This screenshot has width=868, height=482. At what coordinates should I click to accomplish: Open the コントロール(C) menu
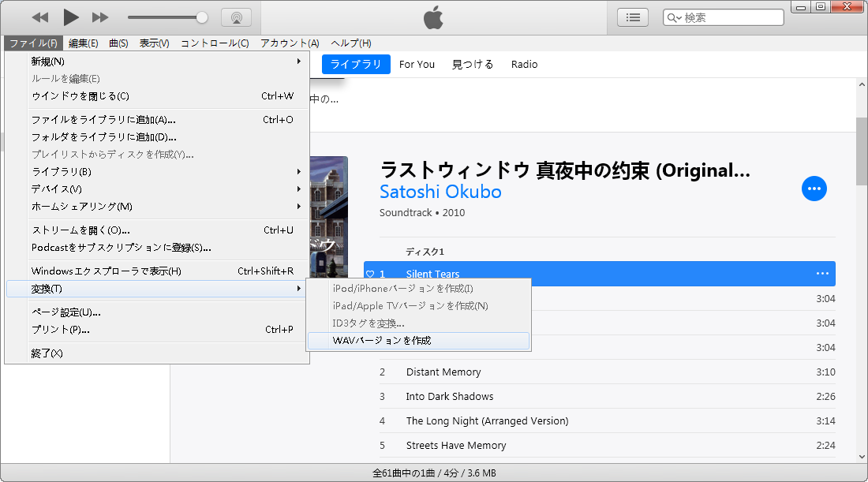(x=215, y=43)
